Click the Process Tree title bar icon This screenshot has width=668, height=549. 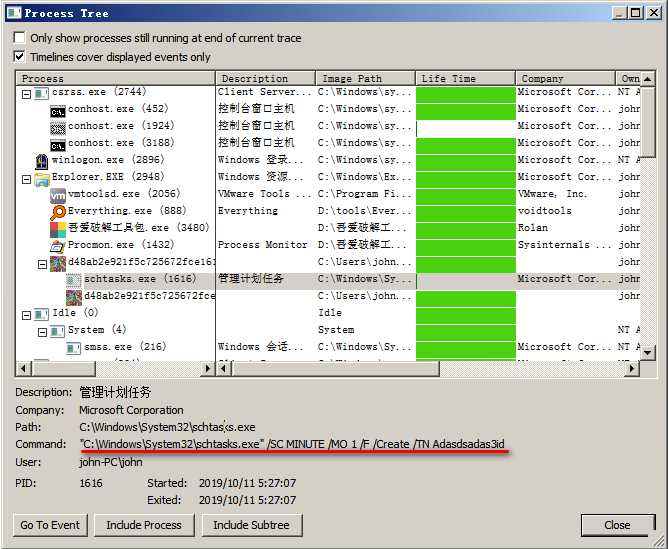(14, 12)
